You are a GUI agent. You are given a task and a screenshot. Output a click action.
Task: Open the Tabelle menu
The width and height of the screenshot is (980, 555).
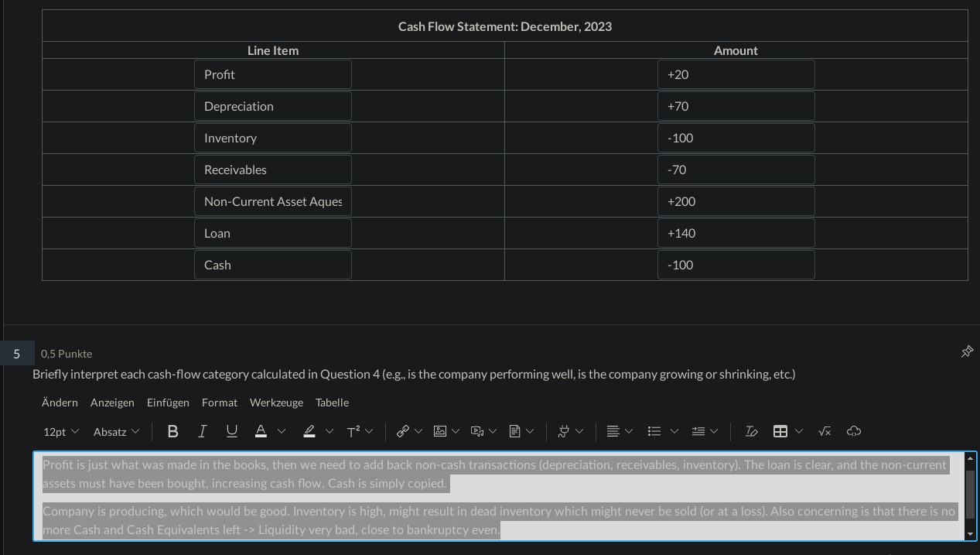pos(332,403)
